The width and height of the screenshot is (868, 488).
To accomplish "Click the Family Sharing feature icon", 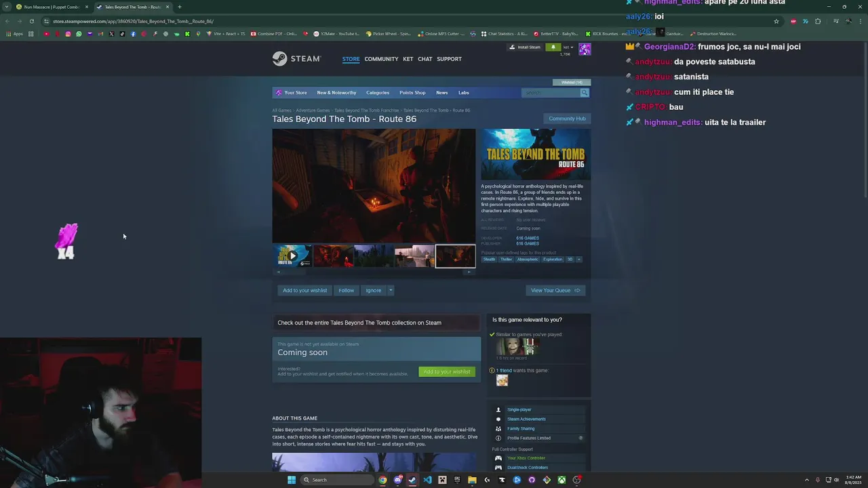I will point(498,428).
